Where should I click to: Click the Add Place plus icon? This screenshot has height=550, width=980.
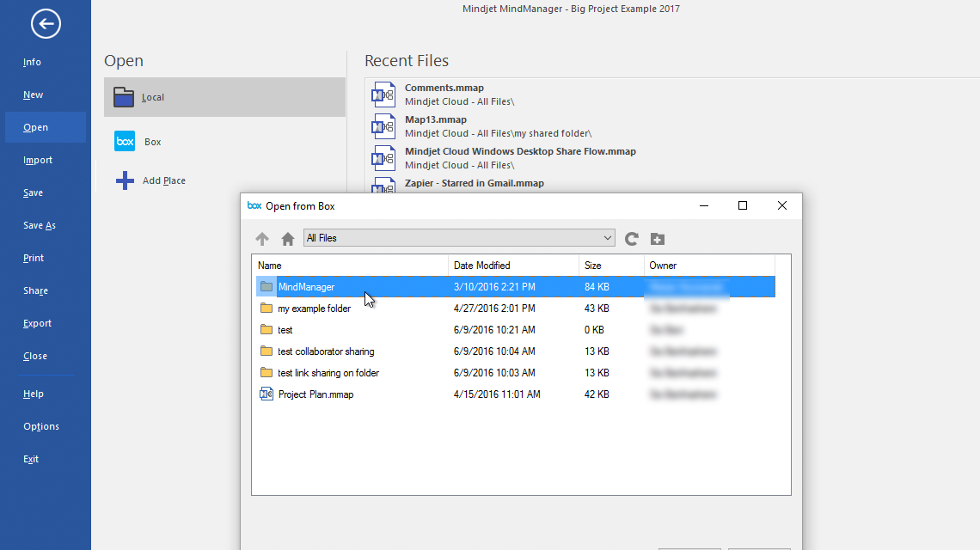pos(125,180)
